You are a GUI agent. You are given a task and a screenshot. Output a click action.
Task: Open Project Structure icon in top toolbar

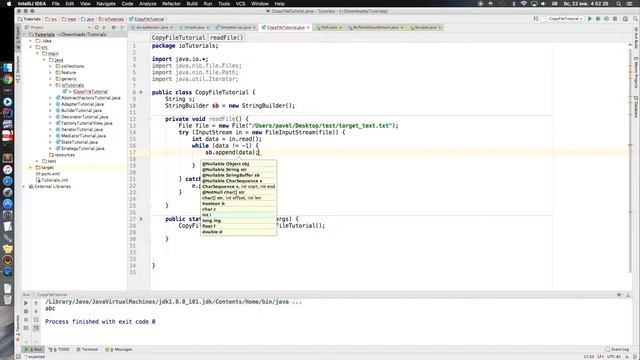[625, 19]
